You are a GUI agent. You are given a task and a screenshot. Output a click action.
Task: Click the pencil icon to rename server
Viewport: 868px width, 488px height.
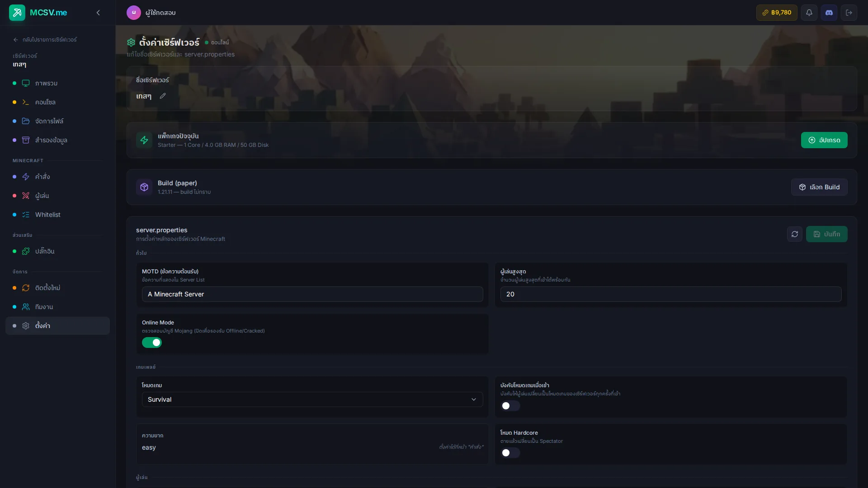(x=163, y=96)
